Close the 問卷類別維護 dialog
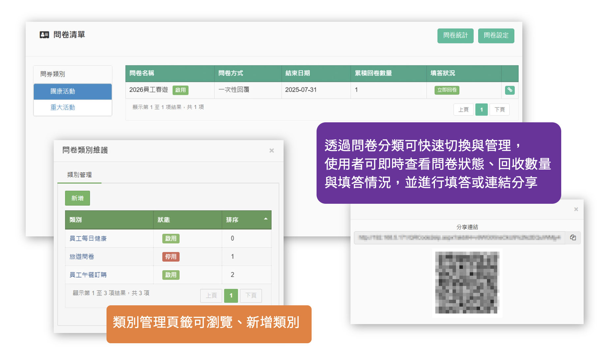This screenshot has height=364, width=612. tap(271, 151)
